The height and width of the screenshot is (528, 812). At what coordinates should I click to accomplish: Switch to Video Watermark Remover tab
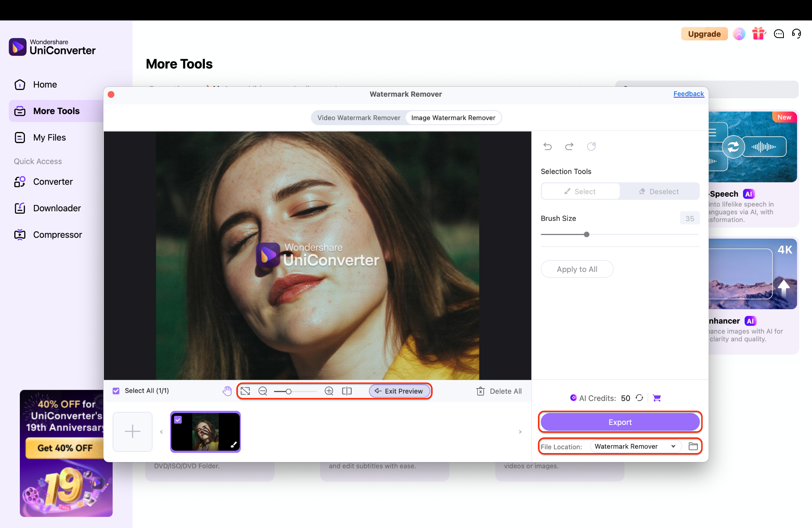click(x=358, y=118)
